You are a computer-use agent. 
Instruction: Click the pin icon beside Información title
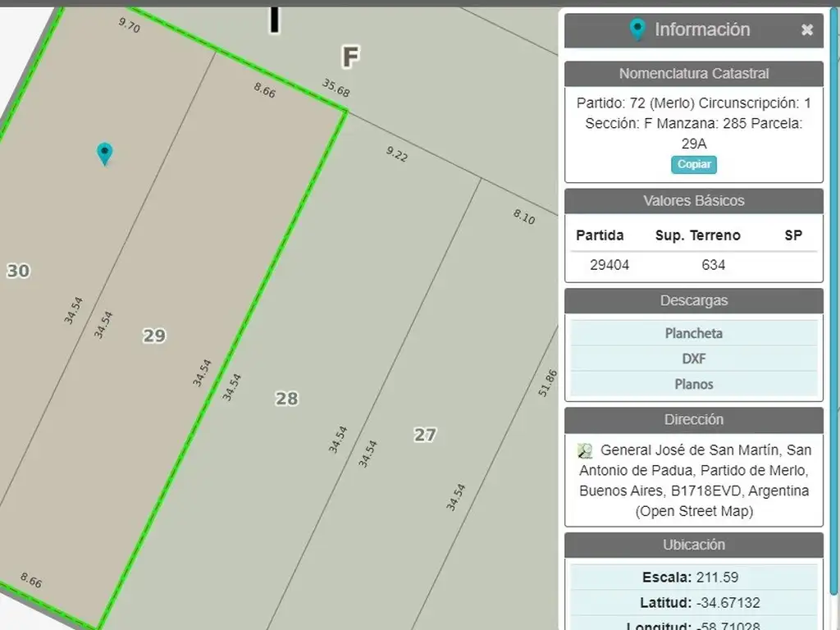(x=637, y=30)
